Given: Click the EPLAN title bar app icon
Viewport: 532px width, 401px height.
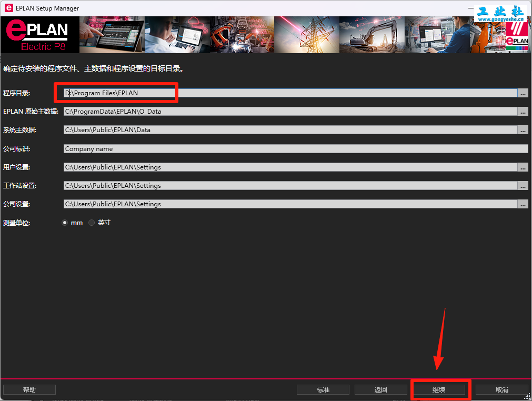Looking at the screenshot, I should click(x=8, y=8).
